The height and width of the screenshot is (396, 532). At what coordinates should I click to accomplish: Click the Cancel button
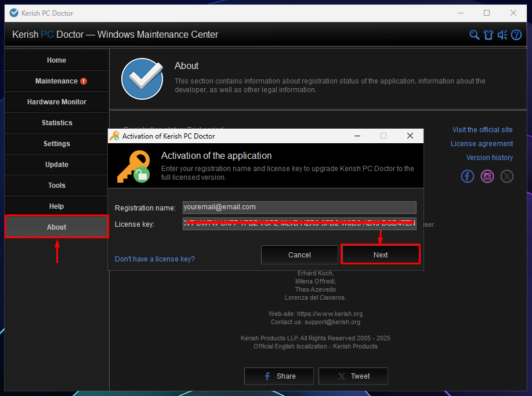pyautogui.click(x=299, y=255)
